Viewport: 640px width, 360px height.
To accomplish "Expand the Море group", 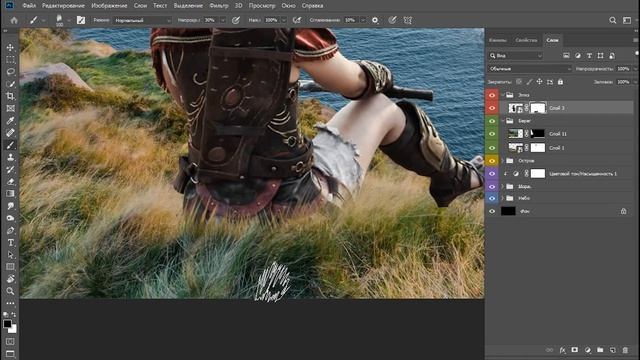I will [503, 187].
